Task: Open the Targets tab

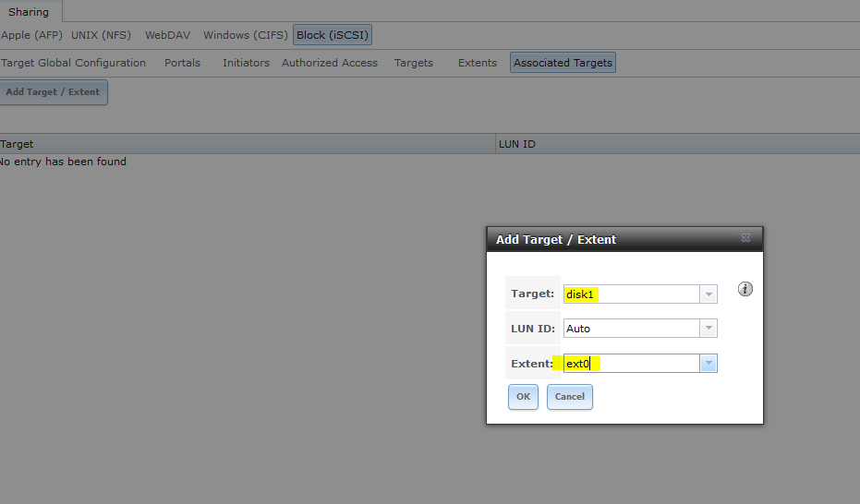Action: 414,63
